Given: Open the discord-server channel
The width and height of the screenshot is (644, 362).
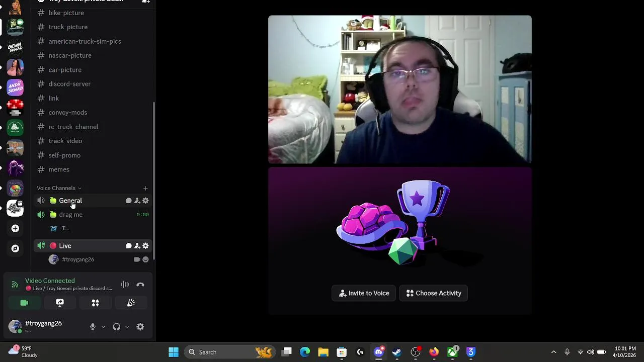Looking at the screenshot, I should coord(69,84).
